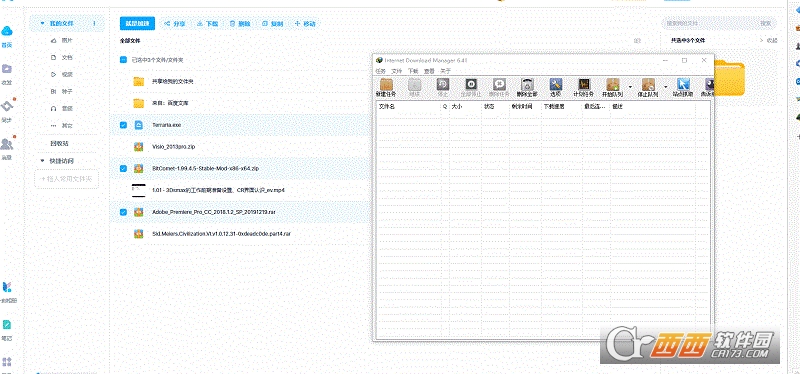Click the list-view toggle icon beside 全部文件 row
Image resolution: width=800 pixels, height=374 pixels.
pyautogui.click(x=637, y=40)
